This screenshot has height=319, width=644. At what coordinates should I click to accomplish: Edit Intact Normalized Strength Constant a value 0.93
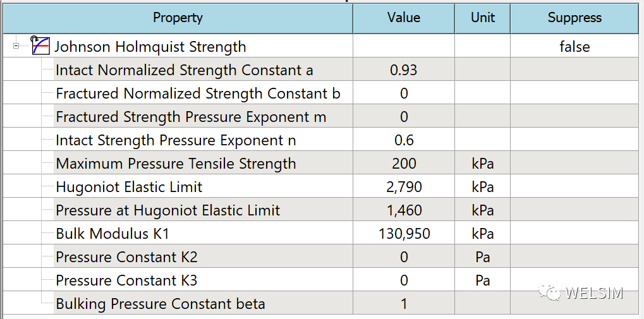tap(404, 69)
